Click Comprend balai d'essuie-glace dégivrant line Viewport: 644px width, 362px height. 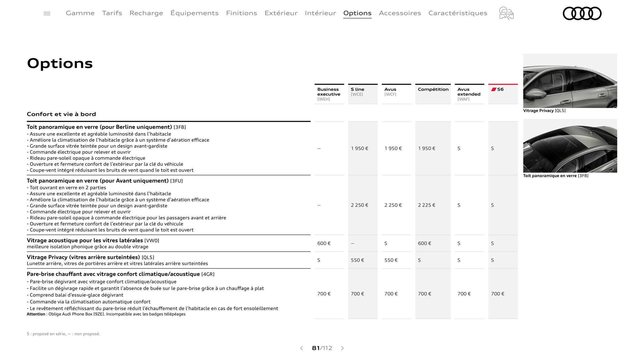[x=75, y=295]
